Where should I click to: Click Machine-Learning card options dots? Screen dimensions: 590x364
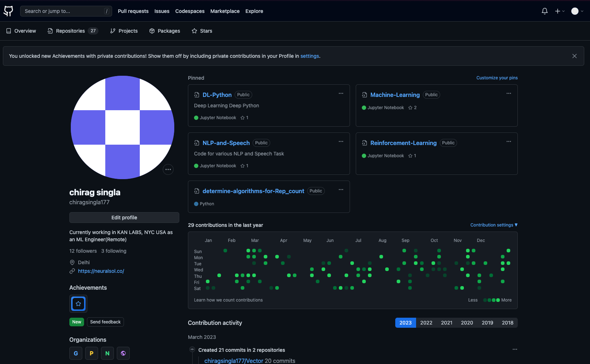[509, 93]
